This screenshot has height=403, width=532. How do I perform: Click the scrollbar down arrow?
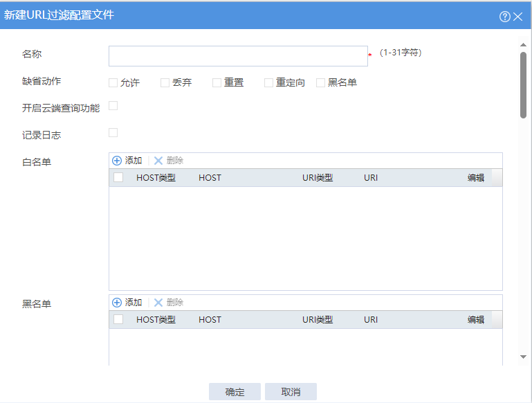(x=523, y=357)
